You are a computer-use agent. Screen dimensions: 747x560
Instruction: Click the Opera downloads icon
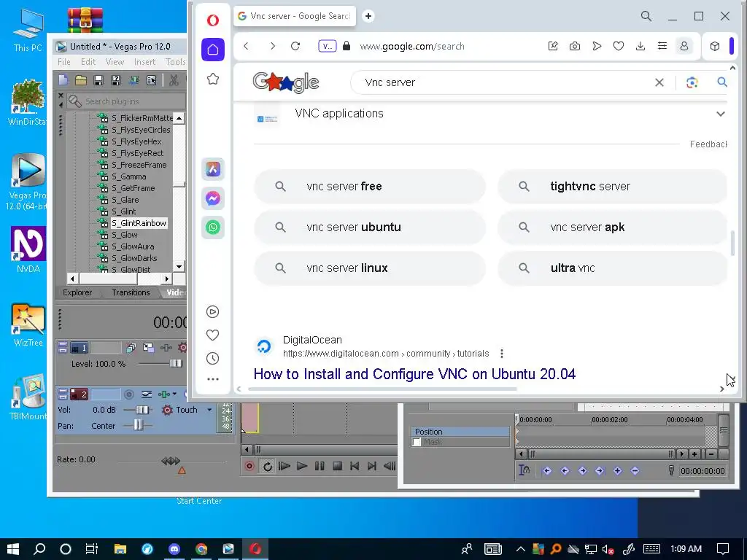(640, 46)
